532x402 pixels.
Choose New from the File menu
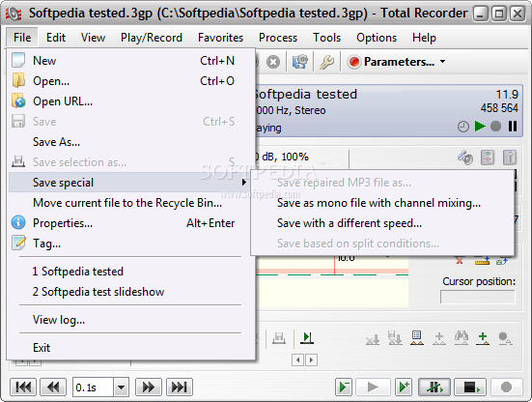click(130, 61)
